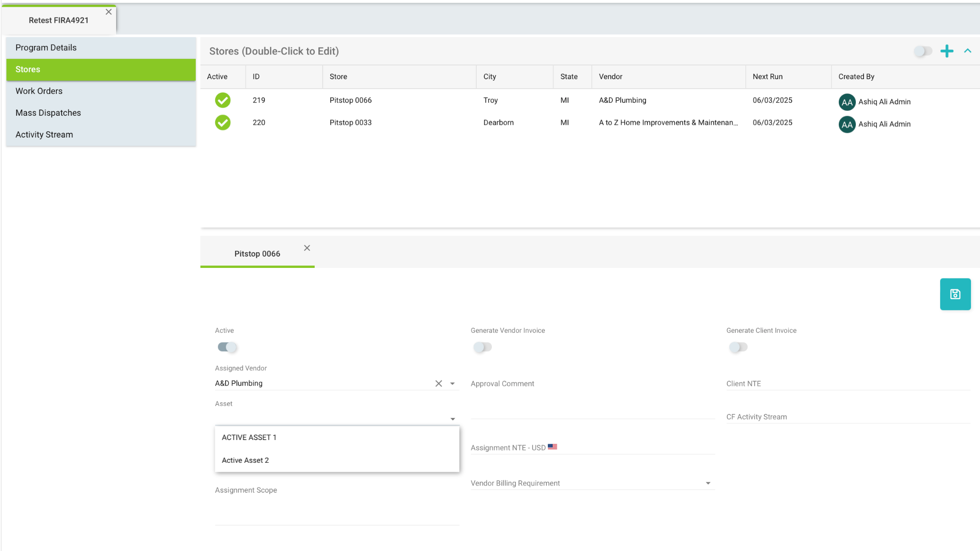
Task: Click ID cell 220
Action: tap(259, 123)
